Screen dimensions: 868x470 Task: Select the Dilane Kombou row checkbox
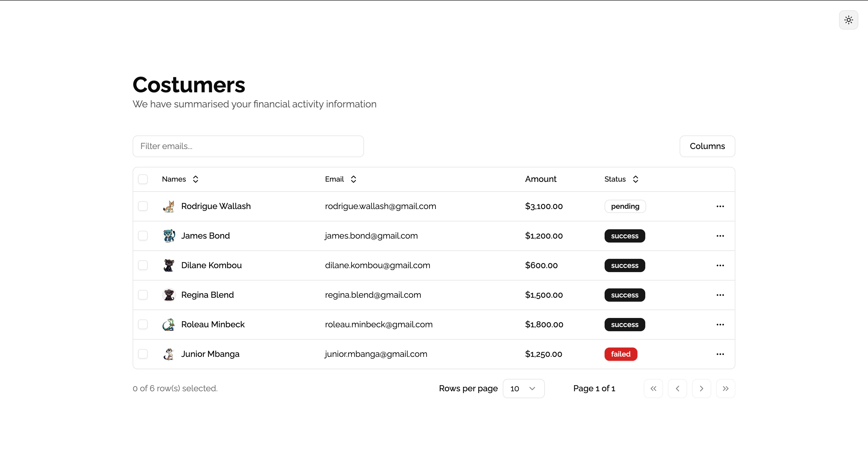pyautogui.click(x=143, y=265)
